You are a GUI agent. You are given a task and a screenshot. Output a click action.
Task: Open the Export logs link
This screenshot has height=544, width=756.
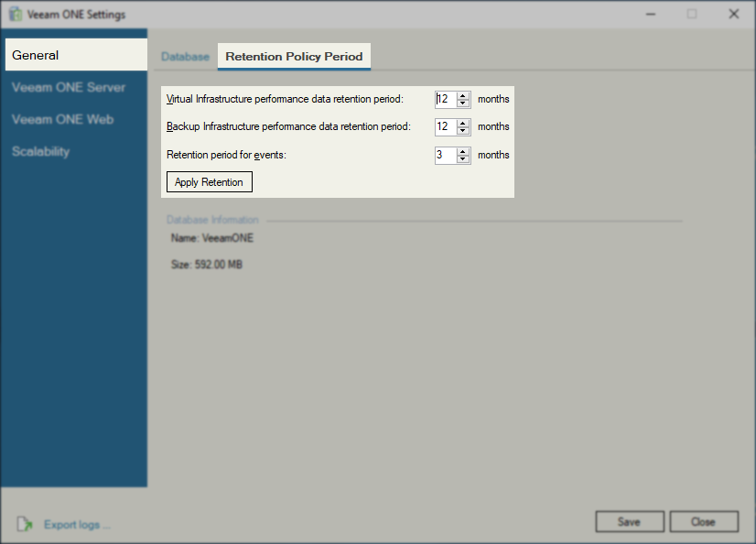tap(77, 524)
